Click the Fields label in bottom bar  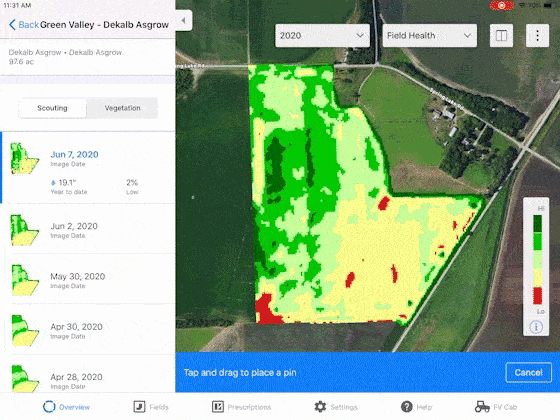click(x=159, y=407)
